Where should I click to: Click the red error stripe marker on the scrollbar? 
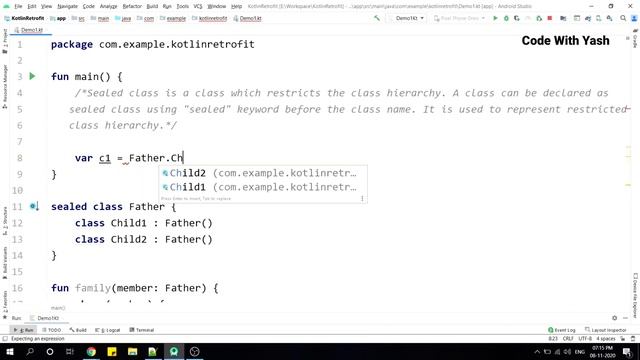pyautogui.click(x=628, y=109)
